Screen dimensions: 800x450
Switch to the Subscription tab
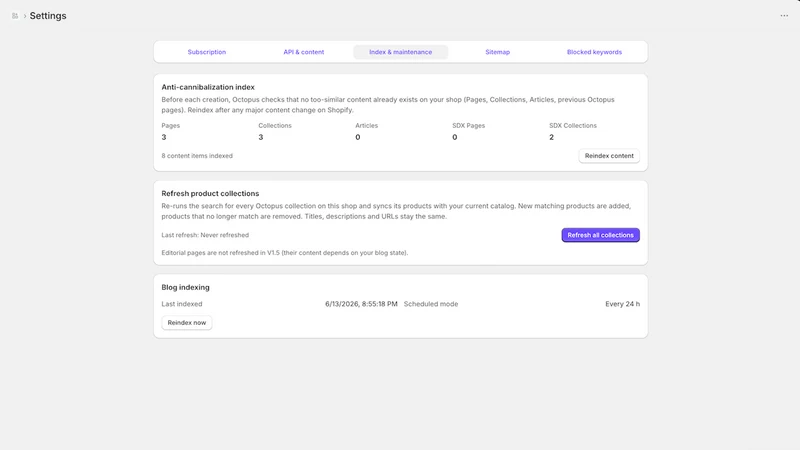[207, 52]
